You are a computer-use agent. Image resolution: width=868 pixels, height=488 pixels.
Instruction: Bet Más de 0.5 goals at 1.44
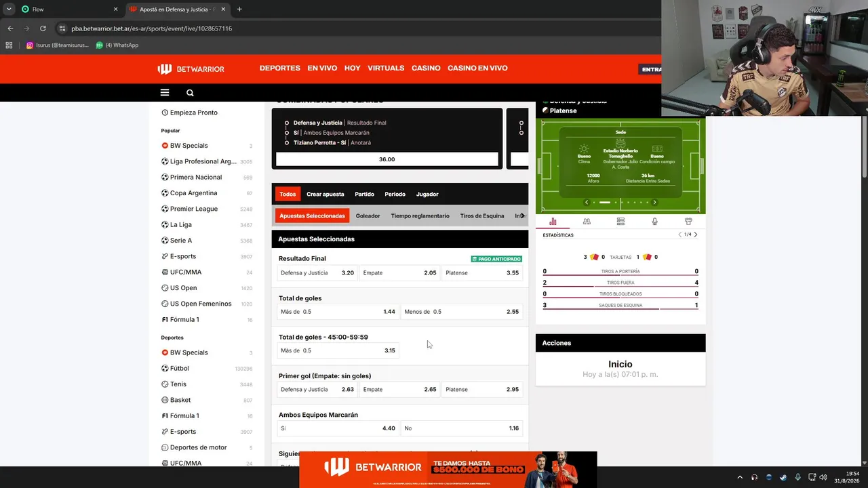coord(338,312)
